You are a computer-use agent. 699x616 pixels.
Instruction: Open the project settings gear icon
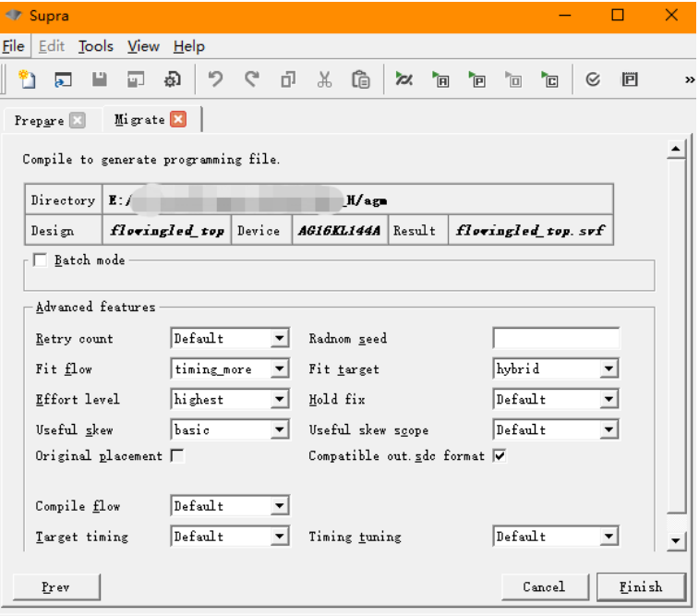click(x=172, y=79)
